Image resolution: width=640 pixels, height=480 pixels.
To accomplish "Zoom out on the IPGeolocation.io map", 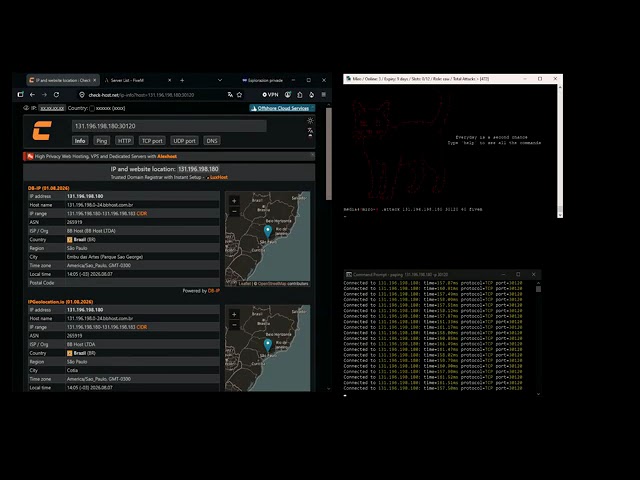I will point(234,325).
